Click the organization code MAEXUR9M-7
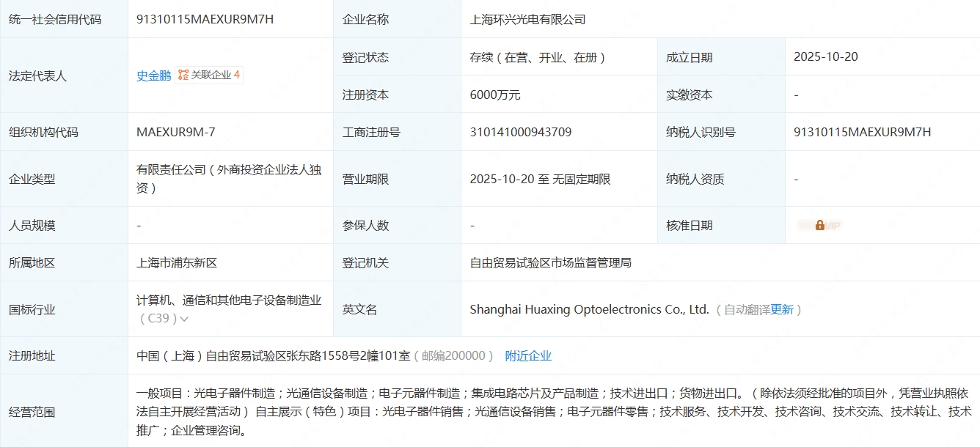This screenshot has width=980, height=447. pyautogui.click(x=176, y=132)
